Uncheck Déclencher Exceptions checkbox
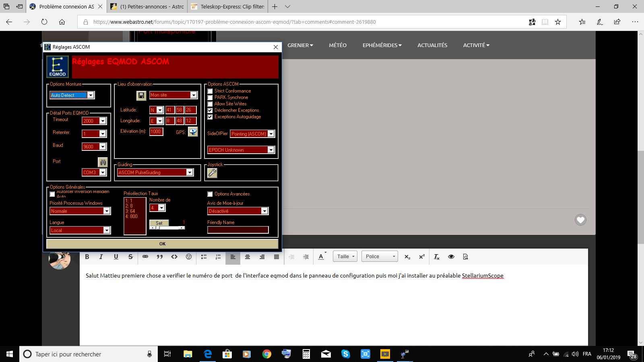This screenshot has width=644, height=362. 210,111
